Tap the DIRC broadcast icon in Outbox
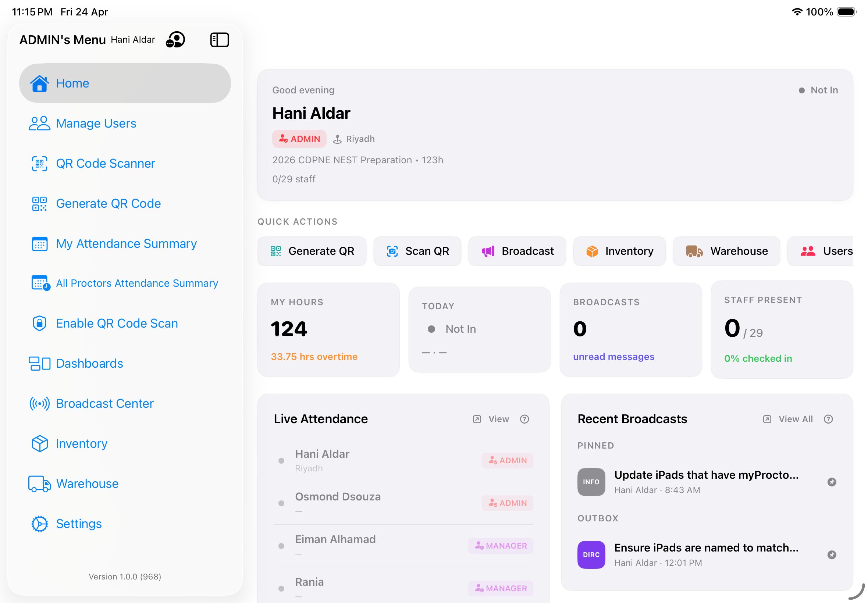The width and height of the screenshot is (868, 603). [x=591, y=554]
